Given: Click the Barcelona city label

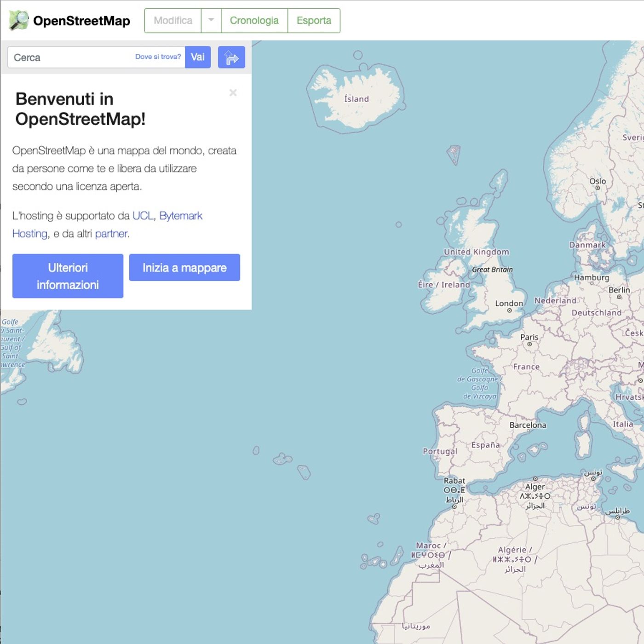Looking at the screenshot, I should click(x=528, y=425).
